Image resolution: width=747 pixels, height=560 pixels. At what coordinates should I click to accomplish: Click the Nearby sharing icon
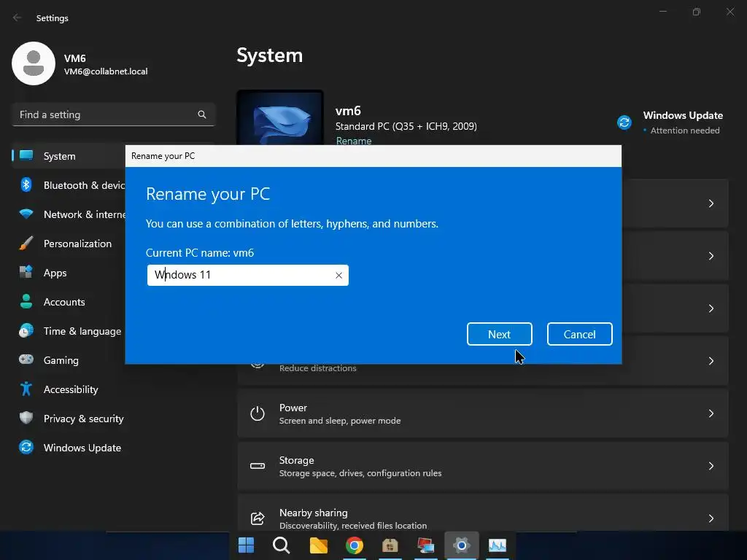point(258,518)
